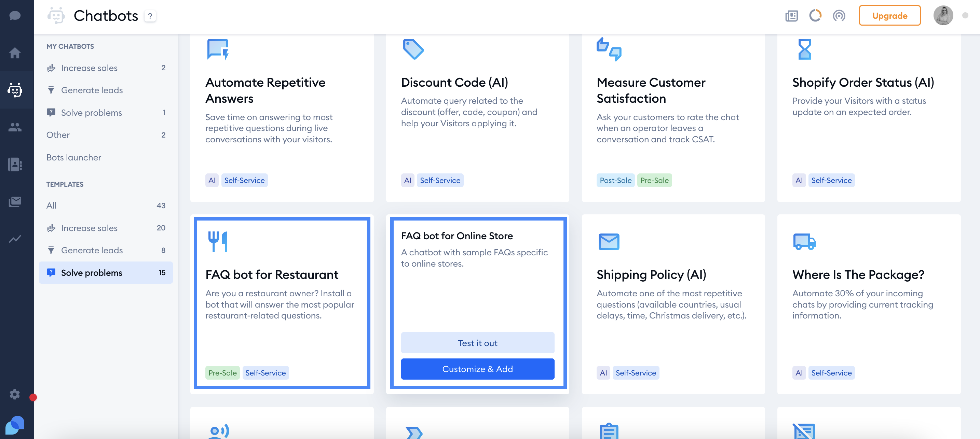Click the Discount Code price tag icon
Image resolution: width=980 pixels, height=439 pixels.
coord(413,49)
